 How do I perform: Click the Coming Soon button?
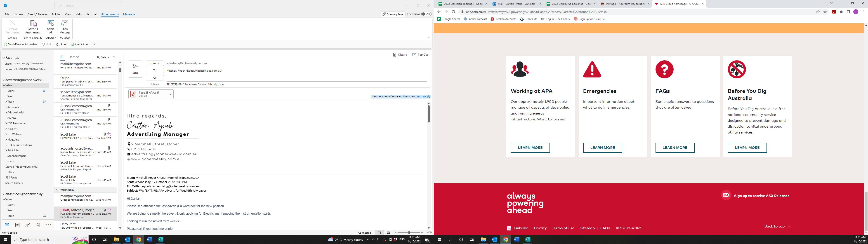(393, 14)
